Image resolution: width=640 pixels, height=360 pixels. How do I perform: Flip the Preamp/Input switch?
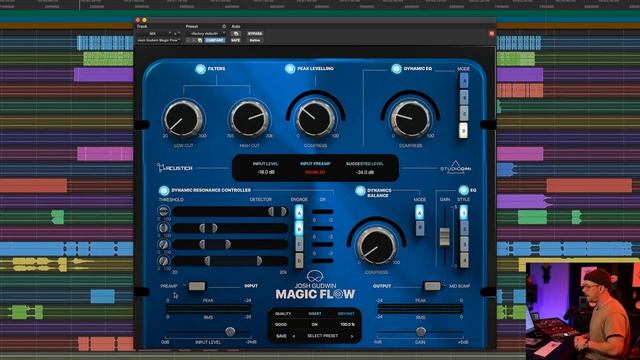[197, 286]
